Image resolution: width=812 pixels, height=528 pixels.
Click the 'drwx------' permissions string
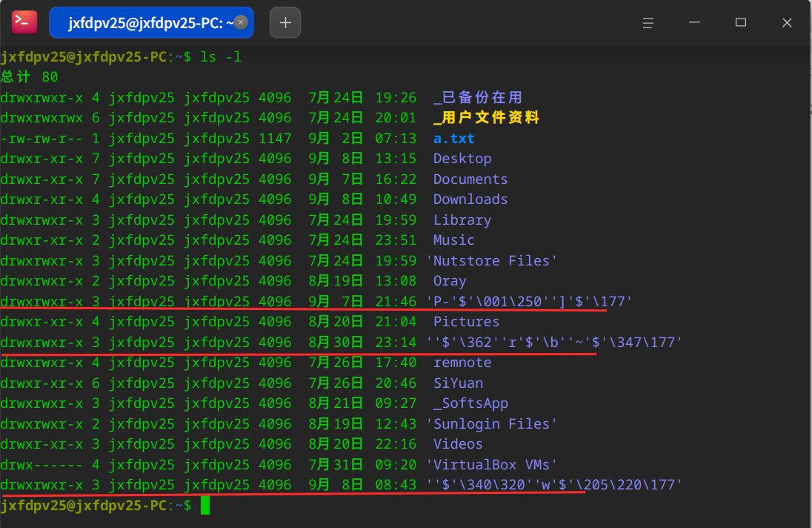(41, 465)
